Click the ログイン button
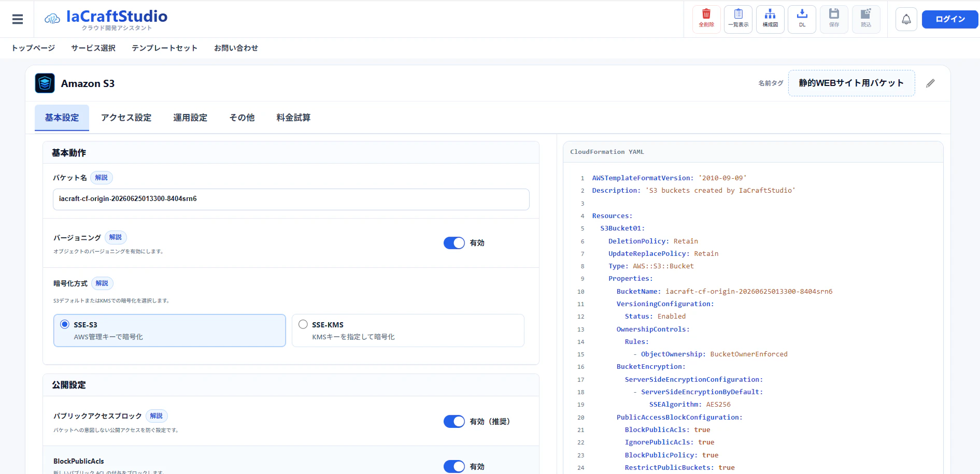 click(x=950, y=19)
